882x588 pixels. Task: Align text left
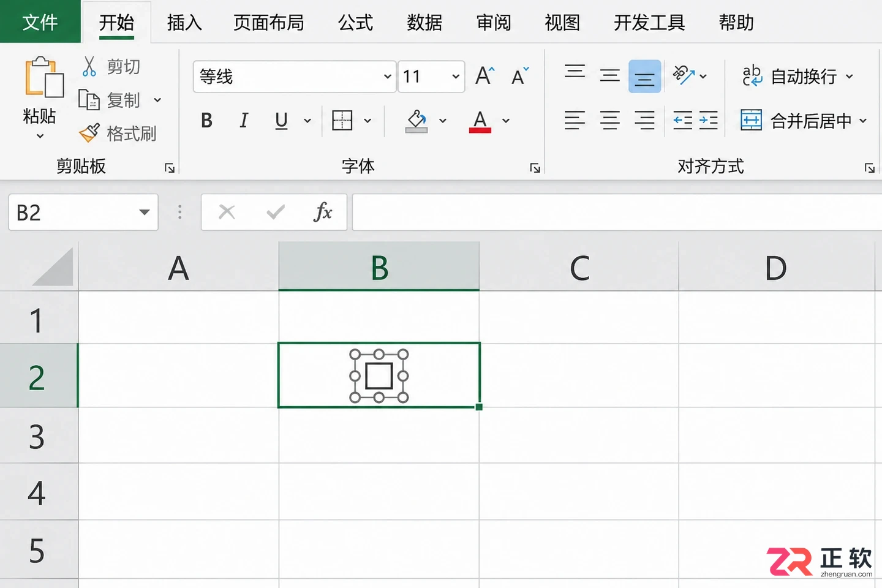coord(575,120)
